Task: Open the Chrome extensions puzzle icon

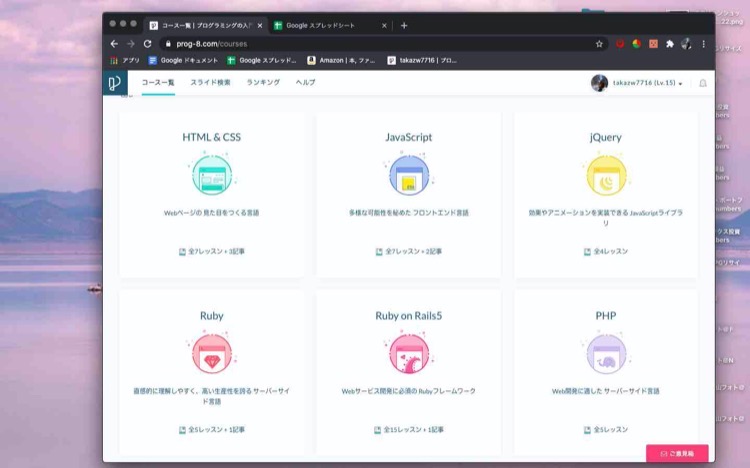Action: click(670, 44)
